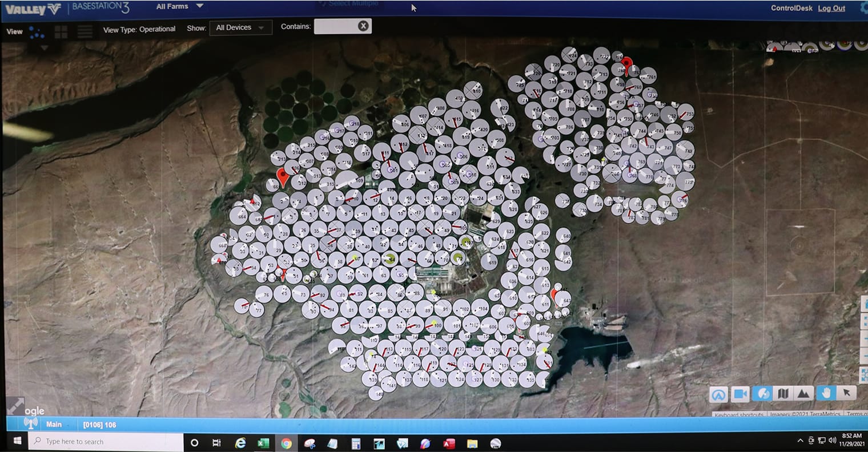
Task: Click the ControlDesk menu item
Action: pyautogui.click(x=791, y=8)
